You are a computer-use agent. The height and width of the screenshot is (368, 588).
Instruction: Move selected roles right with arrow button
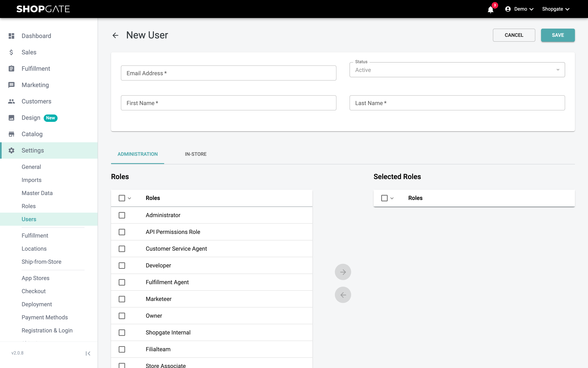[343, 272]
